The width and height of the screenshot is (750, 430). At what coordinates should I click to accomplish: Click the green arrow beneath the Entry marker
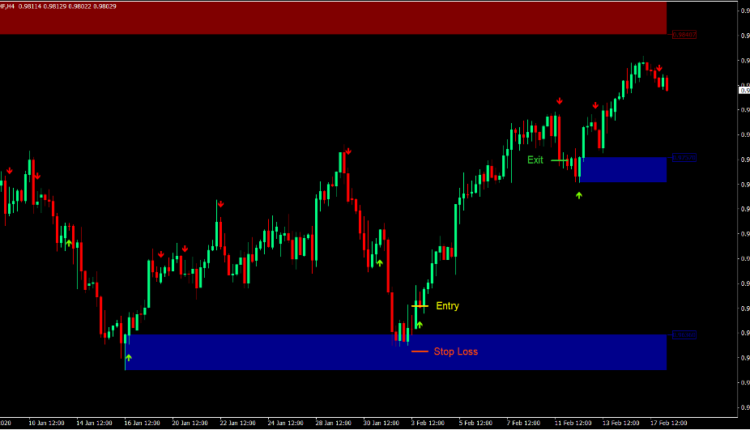(x=419, y=325)
